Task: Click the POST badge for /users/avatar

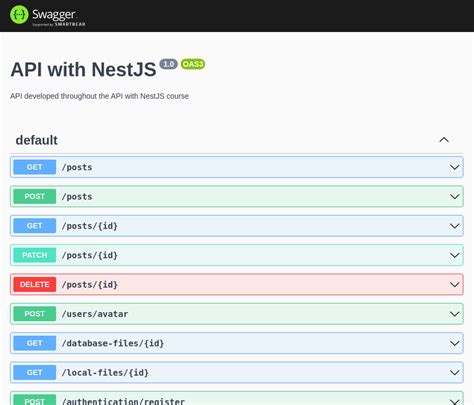Action: pyautogui.click(x=35, y=314)
